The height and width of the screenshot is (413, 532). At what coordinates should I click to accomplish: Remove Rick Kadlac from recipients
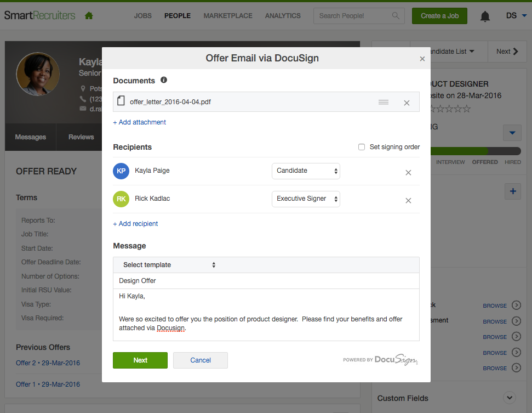[x=408, y=200]
